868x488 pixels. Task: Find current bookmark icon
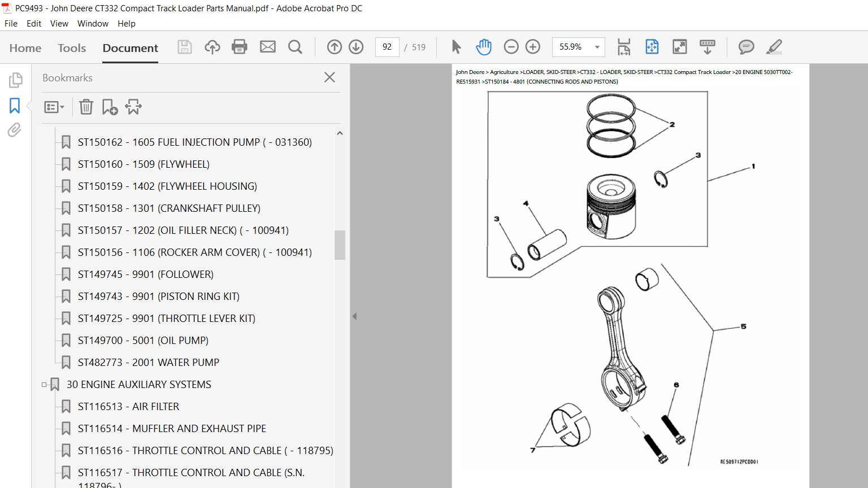coord(133,107)
